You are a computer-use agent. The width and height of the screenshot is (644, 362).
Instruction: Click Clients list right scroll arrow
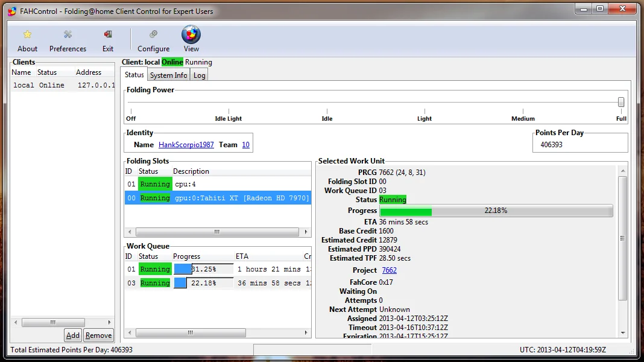(109, 323)
